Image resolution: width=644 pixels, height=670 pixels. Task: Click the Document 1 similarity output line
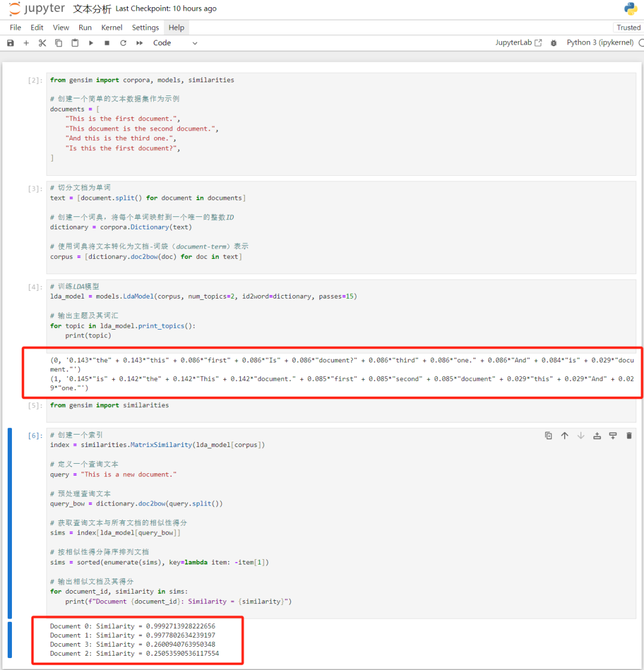pos(133,635)
